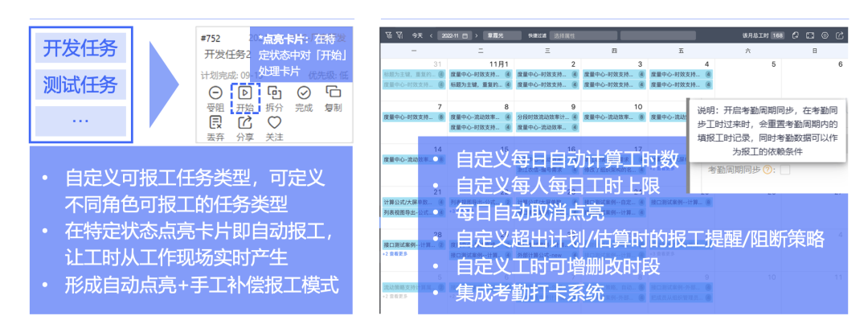Select calendar day 5 in first week

(x=773, y=64)
